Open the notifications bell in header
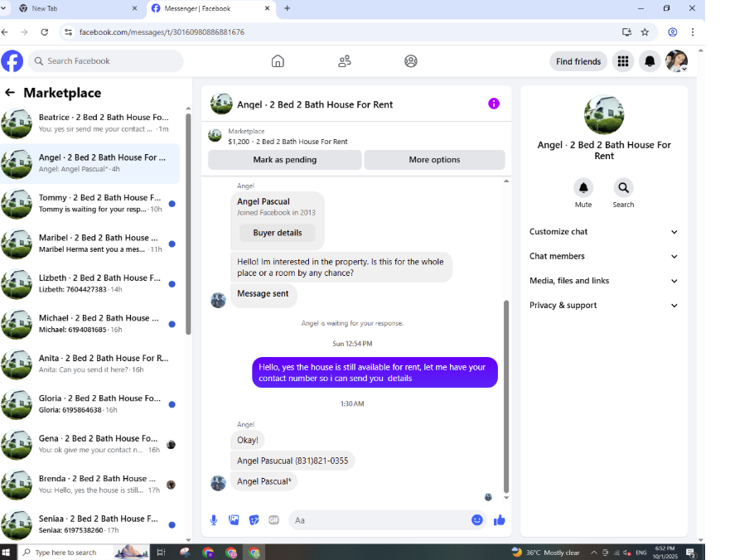Image resolution: width=730 pixels, height=560 pixels. coord(650,61)
